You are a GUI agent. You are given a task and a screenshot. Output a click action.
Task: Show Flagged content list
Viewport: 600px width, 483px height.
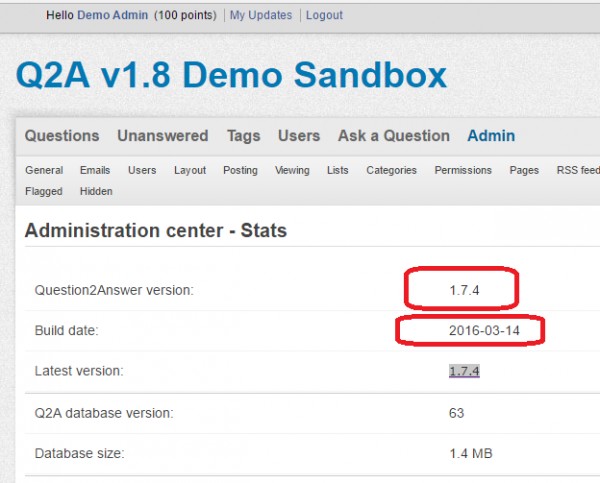tap(44, 191)
